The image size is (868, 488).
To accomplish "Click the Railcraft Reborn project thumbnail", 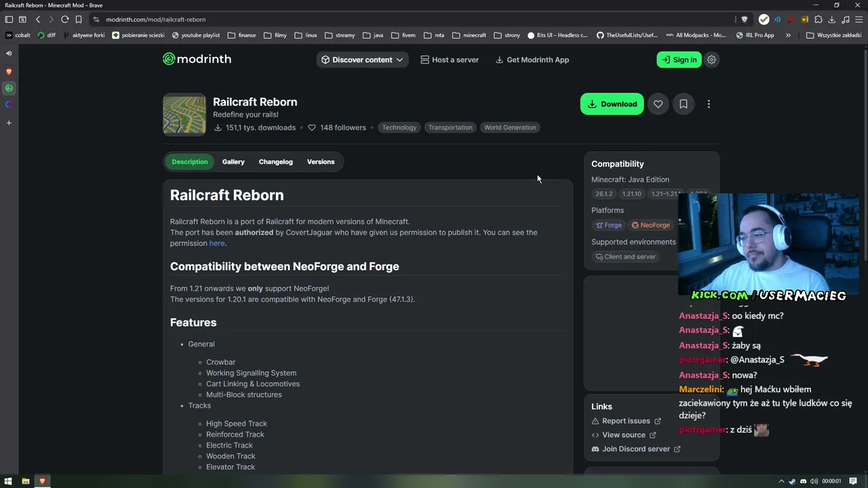I will coord(184,115).
